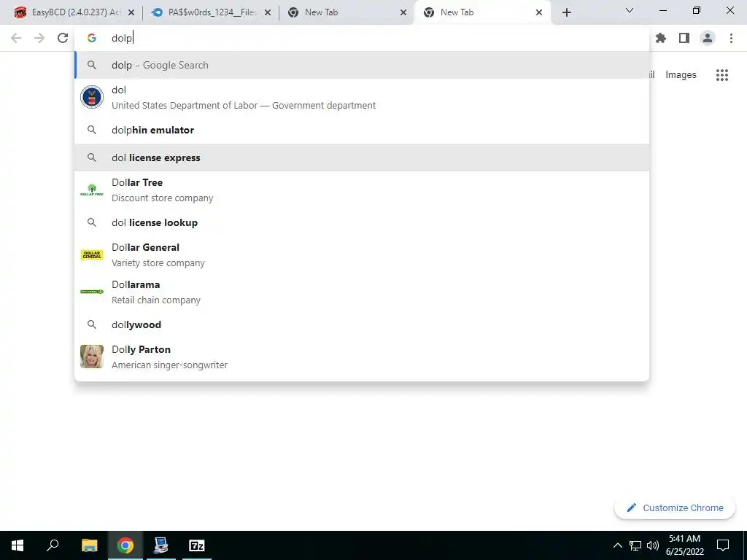Click the Chrome taskbar icon
This screenshot has height=560, width=747.
coord(125,545)
